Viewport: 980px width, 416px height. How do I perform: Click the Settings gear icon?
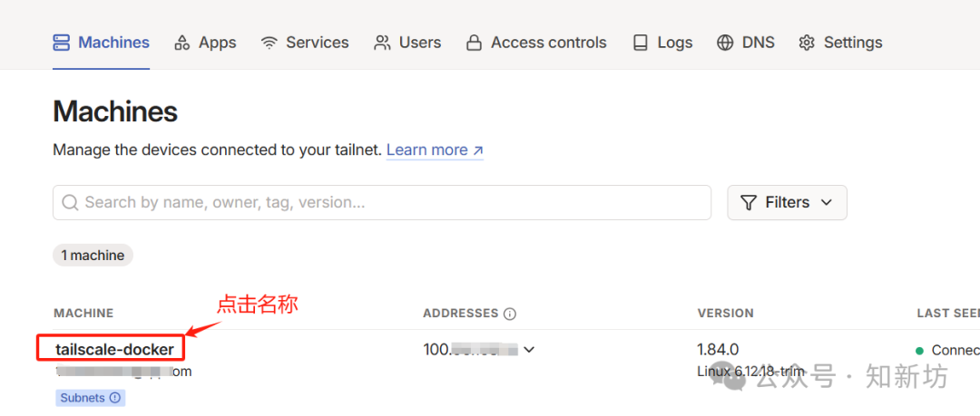coord(807,43)
